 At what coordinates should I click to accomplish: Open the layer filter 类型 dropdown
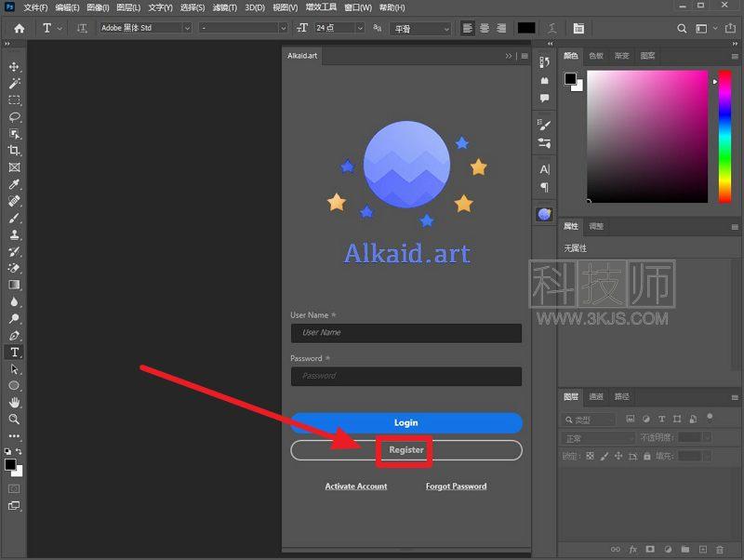(x=588, y=420)
